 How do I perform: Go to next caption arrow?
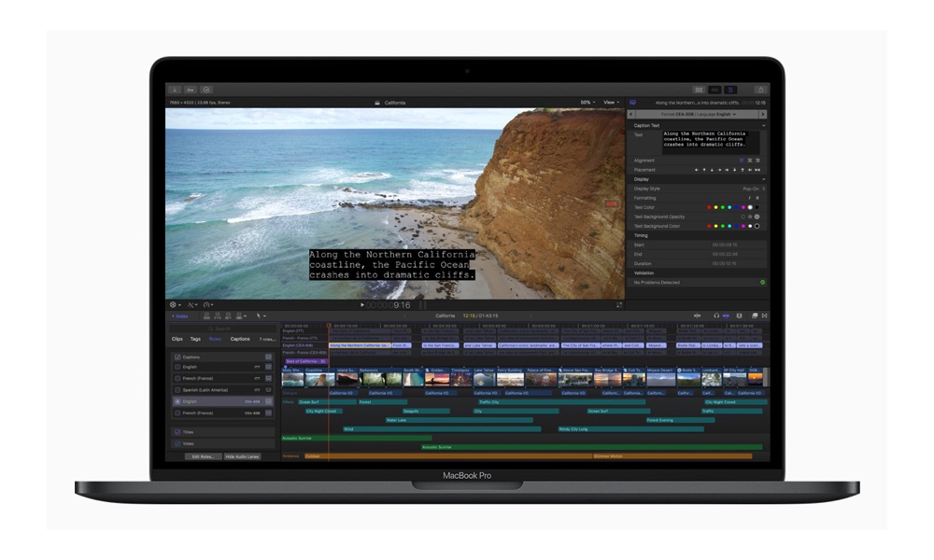coord(762,114)
